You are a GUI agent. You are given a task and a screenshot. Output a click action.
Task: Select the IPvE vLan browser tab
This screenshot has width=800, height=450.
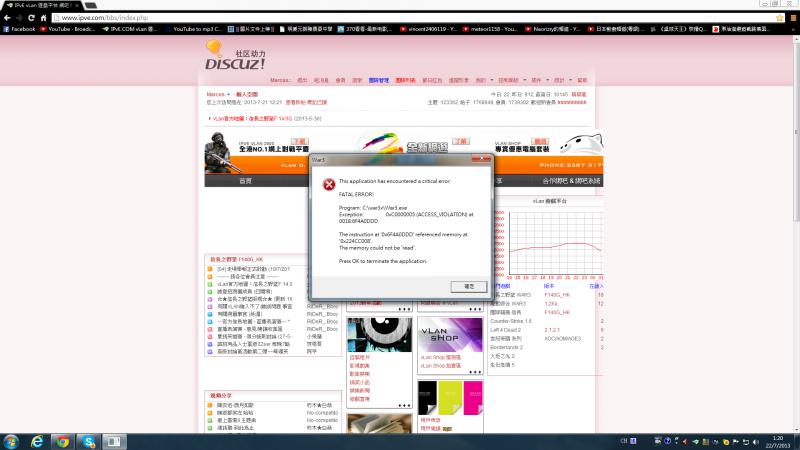[x=42, y=5]
